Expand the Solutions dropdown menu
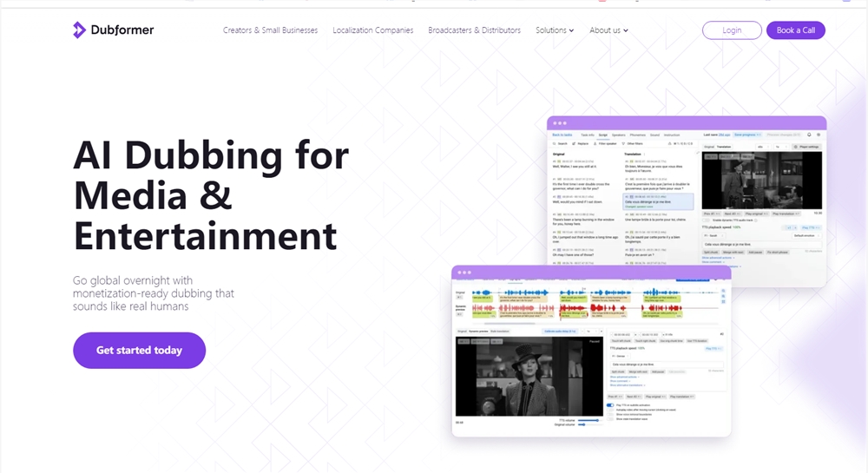Image resolution: width=868 pixels, height=473 pixels. [x=555, y=30]
